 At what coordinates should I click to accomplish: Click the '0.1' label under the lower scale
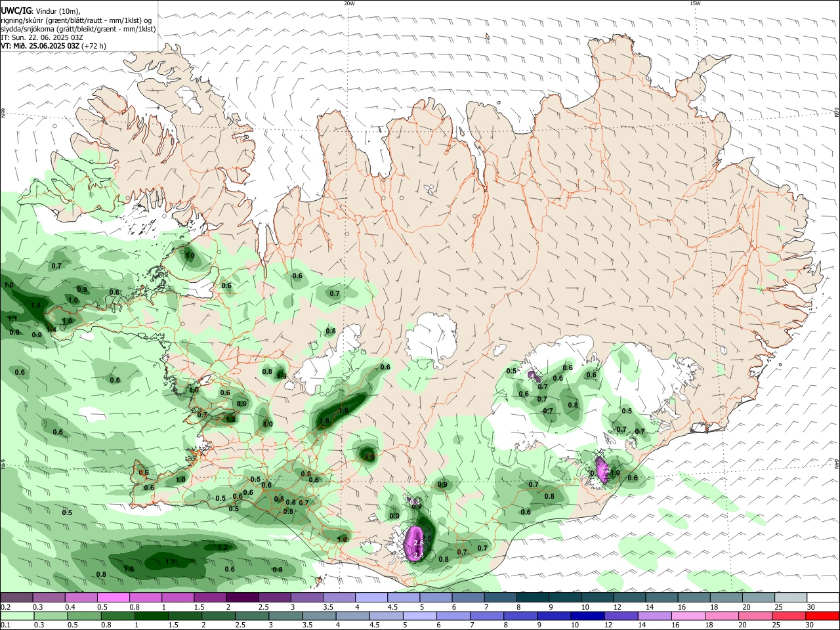pyautogui.click(x=5, y=625)
